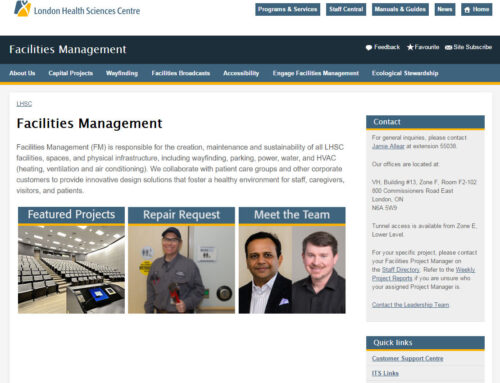This screenshot has width=500, height=383.
Task: Go to the News page
Action: (x=445, y=9)
